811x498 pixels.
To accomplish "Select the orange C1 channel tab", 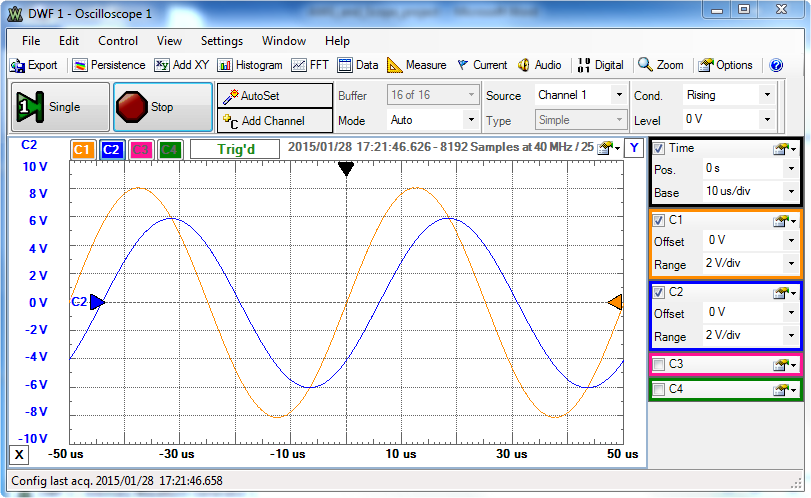I will point(82,150).
